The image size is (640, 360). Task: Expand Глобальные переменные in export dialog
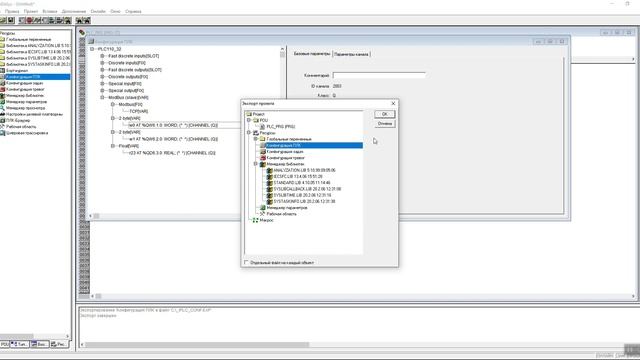point(256,139)
